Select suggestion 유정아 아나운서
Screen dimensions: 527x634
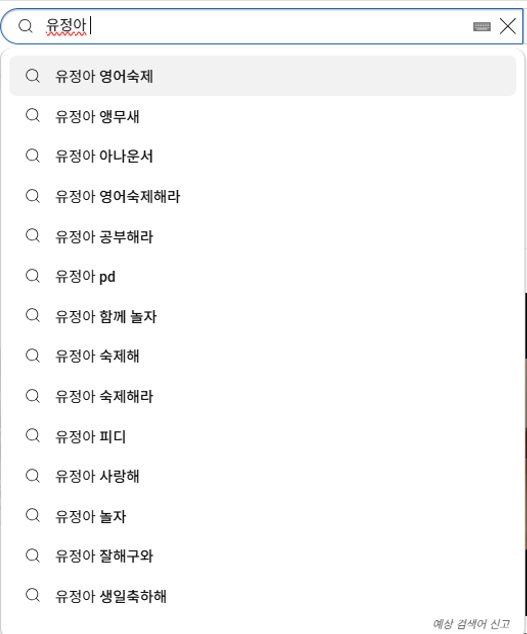tap(262, 156)
